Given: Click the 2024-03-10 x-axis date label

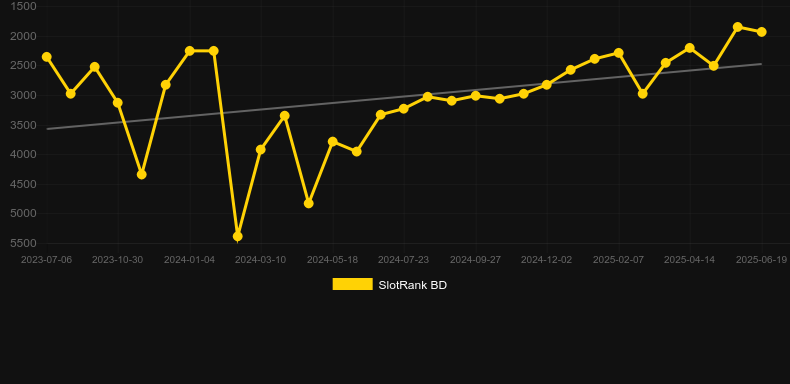Looking at the screenshot, I should pyautogui.click(x=260, y=260).
